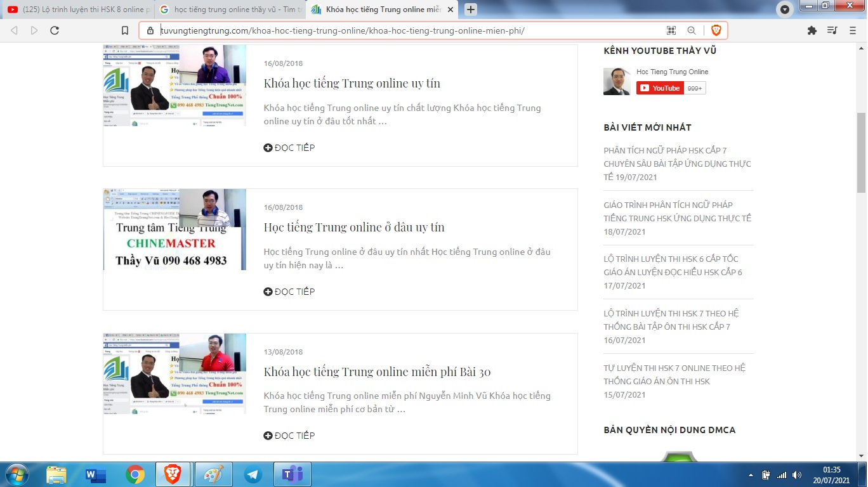
Task: Open the new tab plus button
Action: pyautogui.click(x=471, y=10)
